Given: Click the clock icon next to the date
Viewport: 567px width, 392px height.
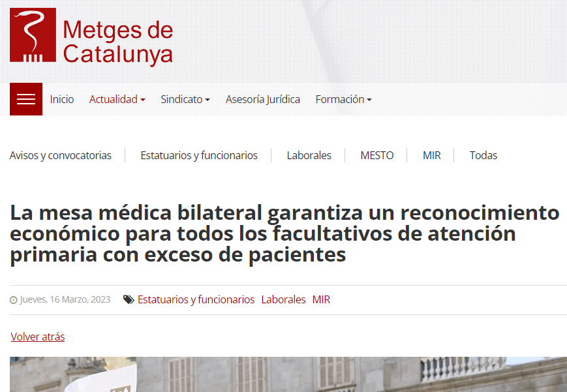Looking at the screenshot, I should click(x=13, y=301).
